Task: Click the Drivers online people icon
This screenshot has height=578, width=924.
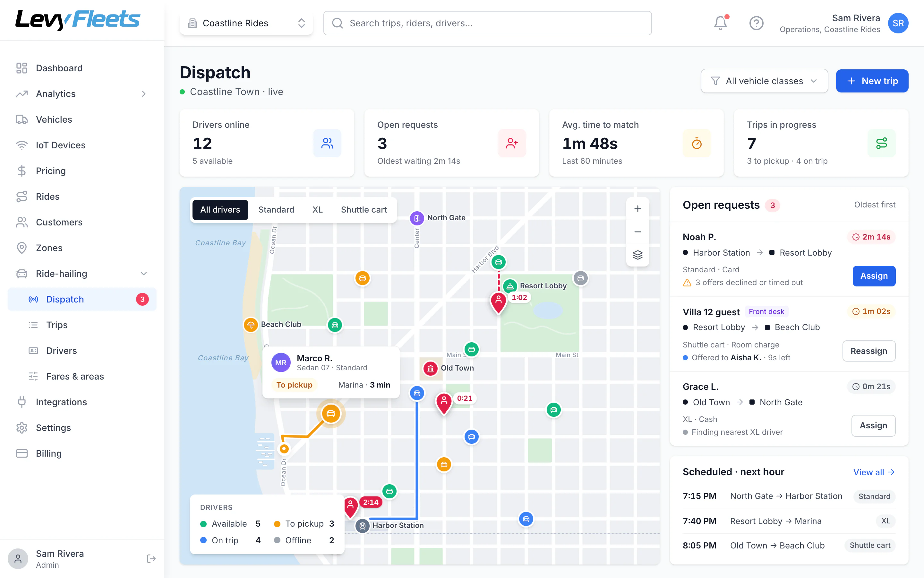Action: [327, 143]
